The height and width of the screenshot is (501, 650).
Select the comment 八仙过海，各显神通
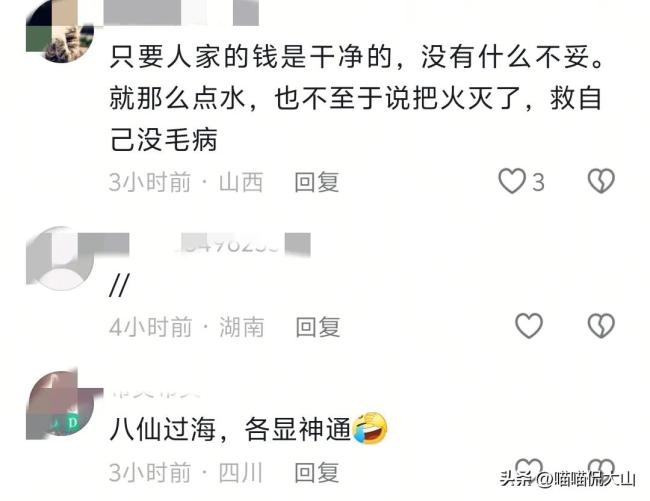230,429
